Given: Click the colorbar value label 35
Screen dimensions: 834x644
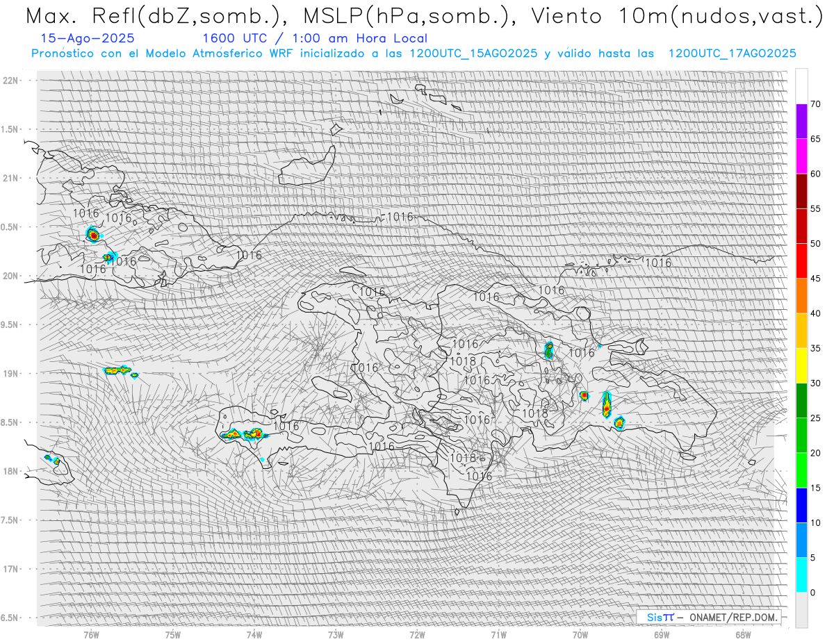Looking at the screenshot, I should coord(815,348).
